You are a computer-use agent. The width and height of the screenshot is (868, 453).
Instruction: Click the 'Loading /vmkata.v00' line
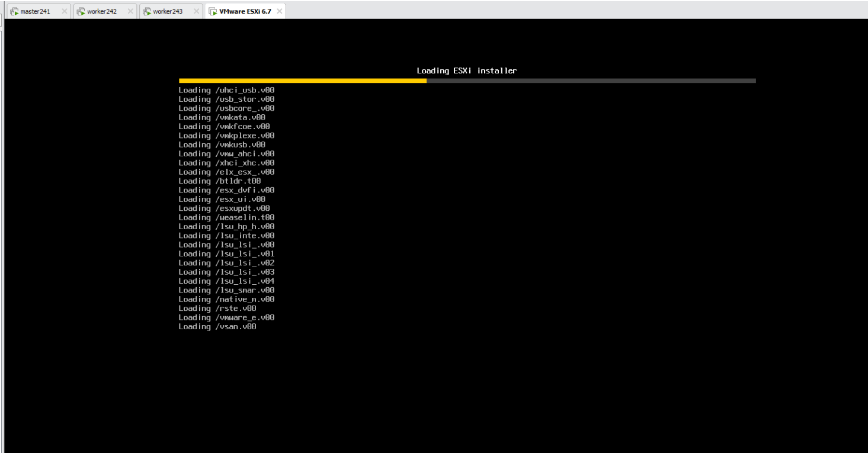(x=222, y=117)
